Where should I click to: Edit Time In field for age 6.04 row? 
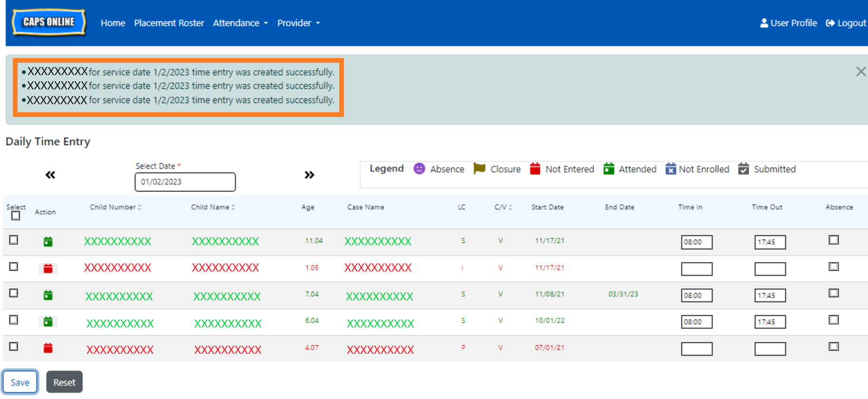tap(696, 322)
